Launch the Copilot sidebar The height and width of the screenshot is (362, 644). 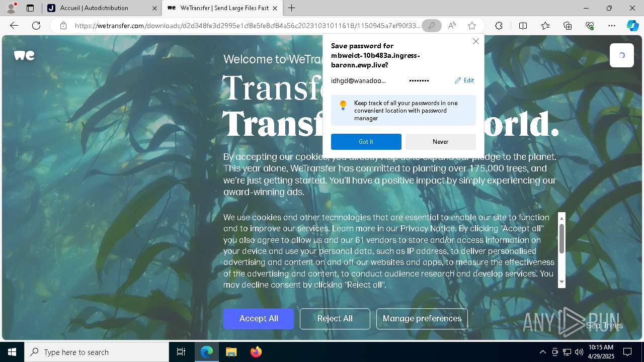(x=632, y=26)
